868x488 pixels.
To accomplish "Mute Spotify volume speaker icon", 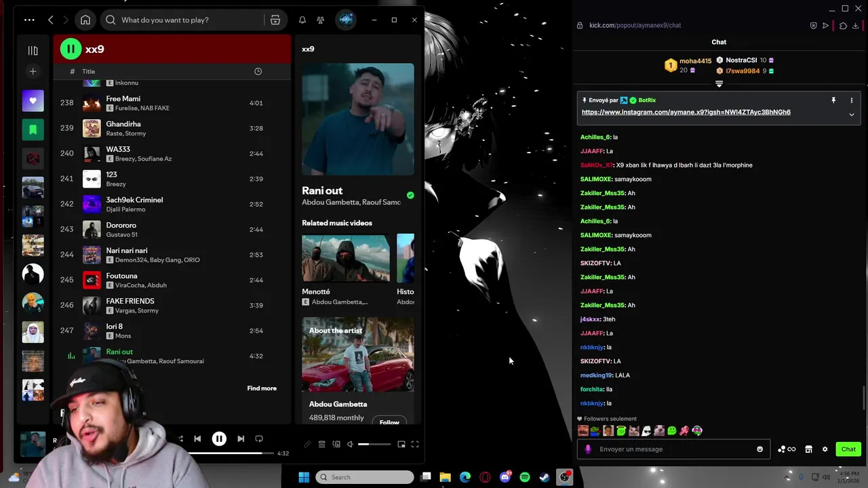I will click(350, 445).
